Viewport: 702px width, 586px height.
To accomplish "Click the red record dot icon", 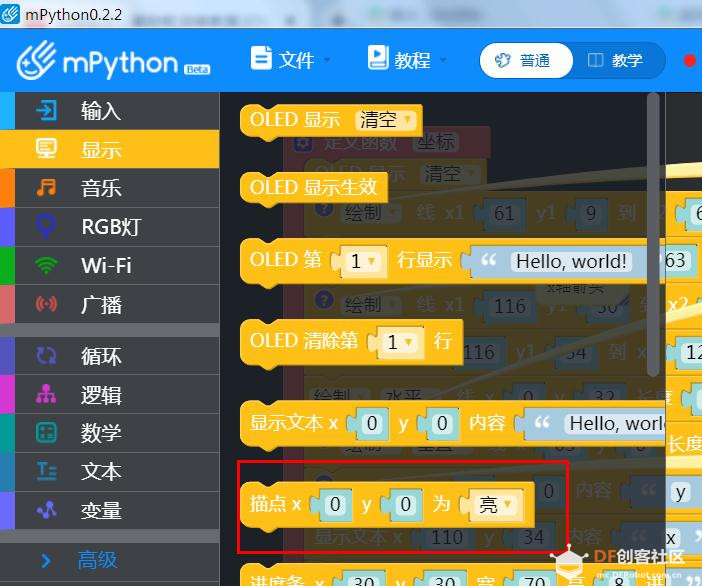I will click(690, 60).
